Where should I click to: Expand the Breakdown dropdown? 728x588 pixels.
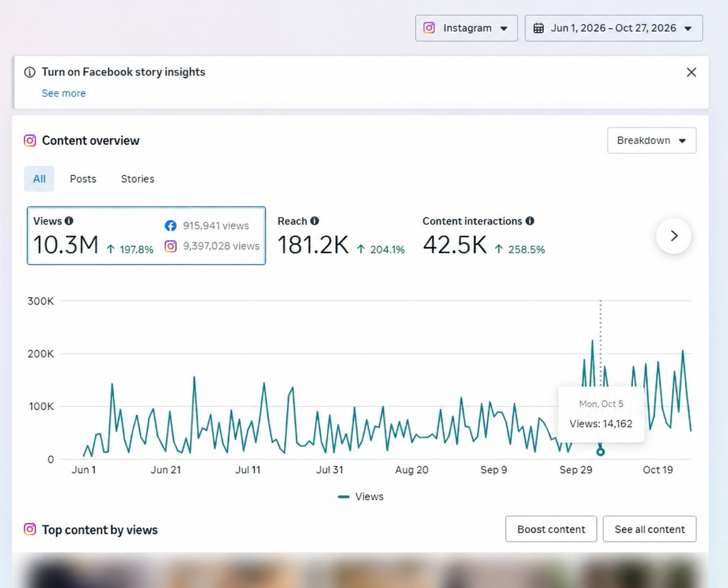tap(651, 140)
